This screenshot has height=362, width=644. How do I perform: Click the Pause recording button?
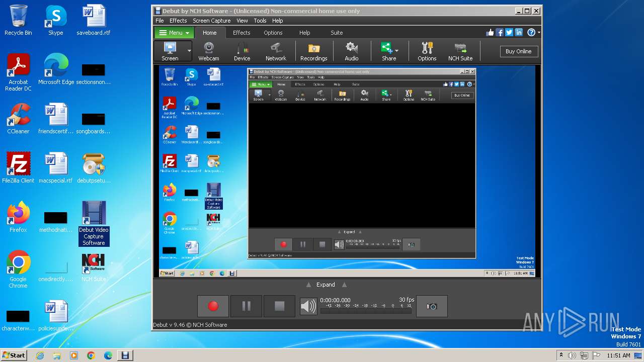246,306
